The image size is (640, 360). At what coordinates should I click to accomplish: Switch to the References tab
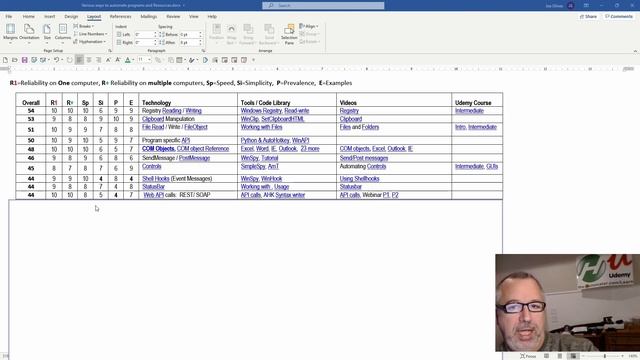pos(120,16)
